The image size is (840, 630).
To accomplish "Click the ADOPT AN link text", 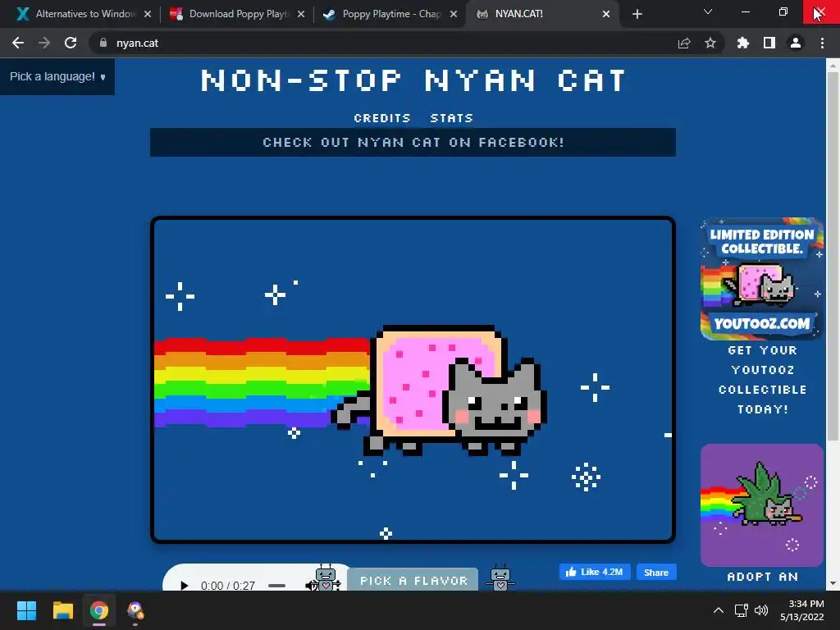I will point(762,577).
